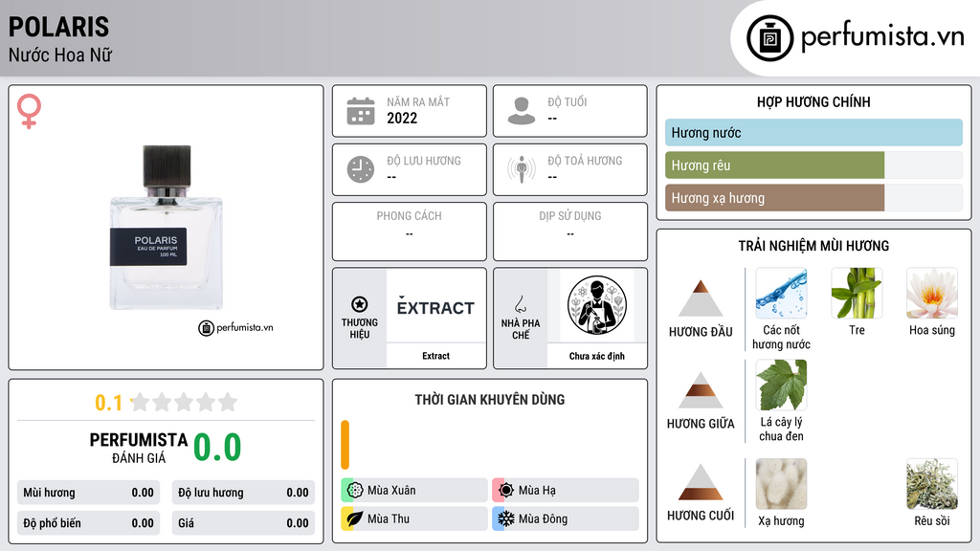Screen dimensions: 980x551
Task: Click the Thời Gian Khuyên Dùng heading
Action: point(490,399)
